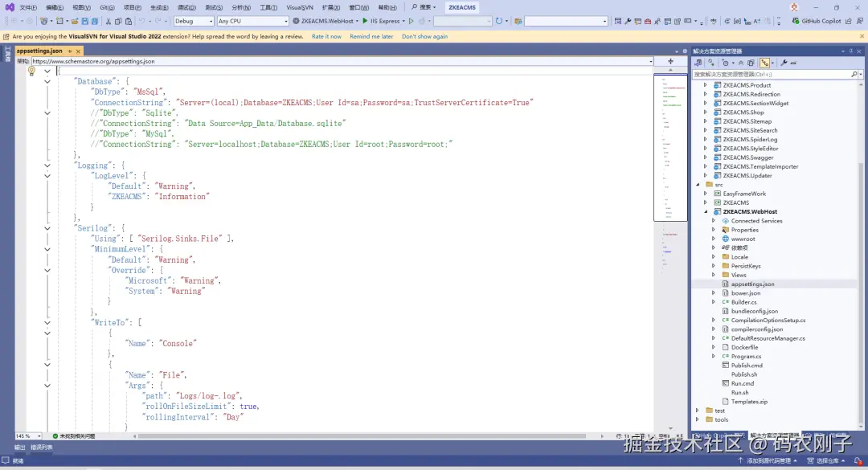
Task: Click the Copy toolbar icon
Action: [118, 21]
